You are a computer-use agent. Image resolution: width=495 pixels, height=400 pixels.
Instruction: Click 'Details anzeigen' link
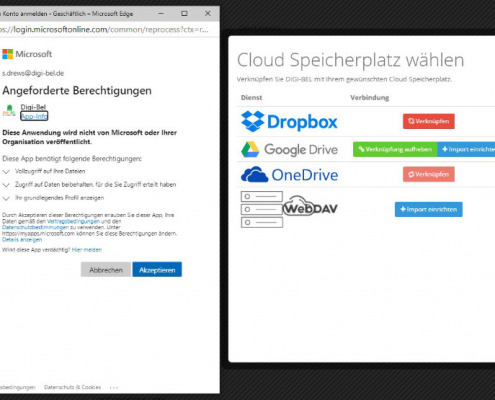pyautogui.click(x=22, y=240)
